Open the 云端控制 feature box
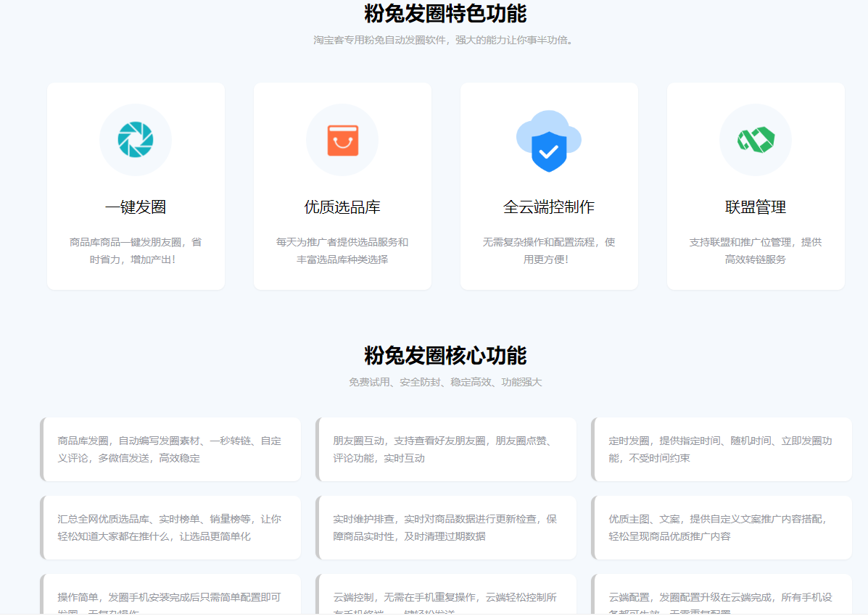This screenshot has height=616, width=868. pos(446,594)
